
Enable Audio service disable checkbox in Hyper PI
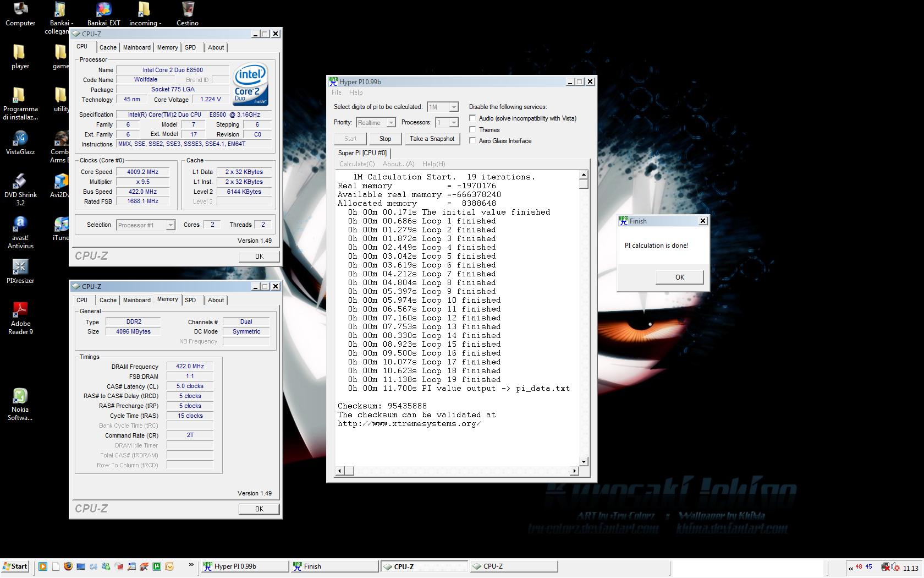[x=472, y=118]
